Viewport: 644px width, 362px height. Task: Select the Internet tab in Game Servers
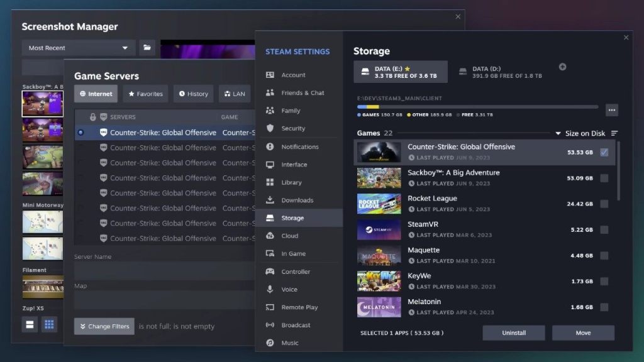(96, 94)
